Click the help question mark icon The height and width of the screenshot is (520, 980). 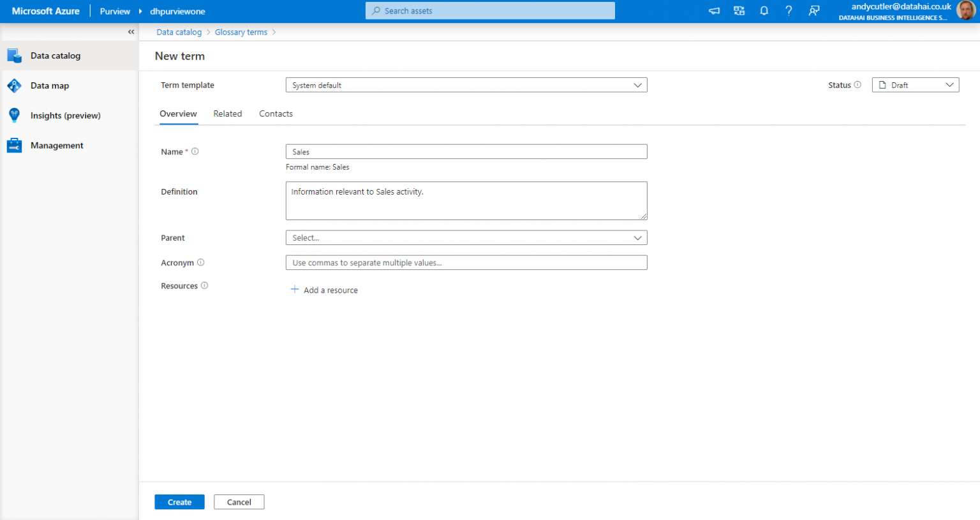pyautogui.click(x=788, y=10)
